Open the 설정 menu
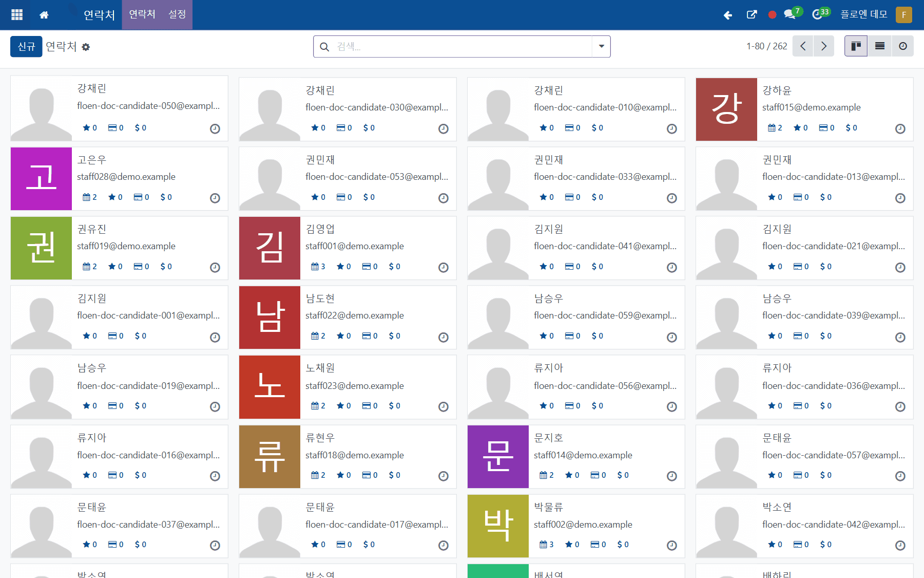 tap(177, 14)
